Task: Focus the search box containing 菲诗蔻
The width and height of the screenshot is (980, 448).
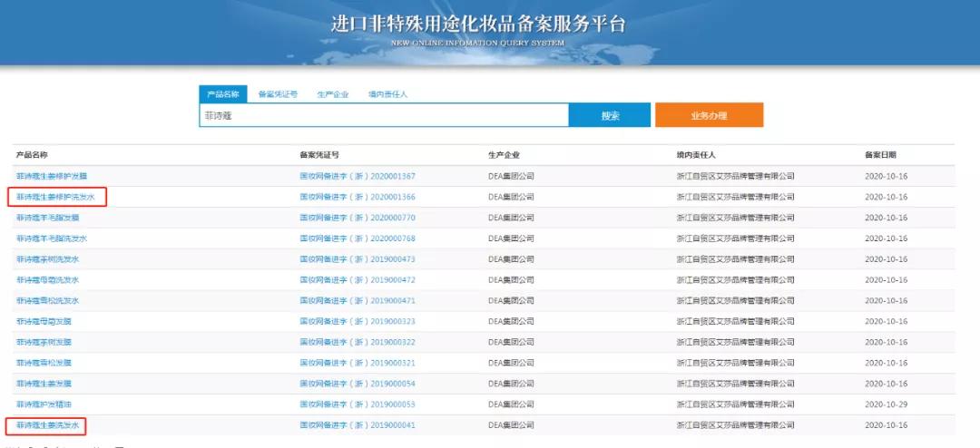Action: [x=384, y=115]
